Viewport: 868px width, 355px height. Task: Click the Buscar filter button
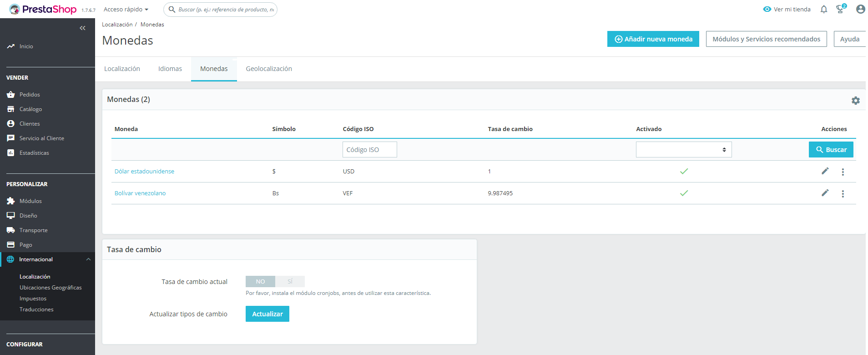pyautogui.click(x=831, y=150)
